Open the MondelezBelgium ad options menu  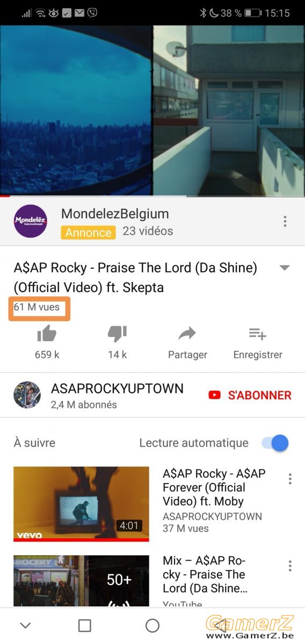(285, 221)
